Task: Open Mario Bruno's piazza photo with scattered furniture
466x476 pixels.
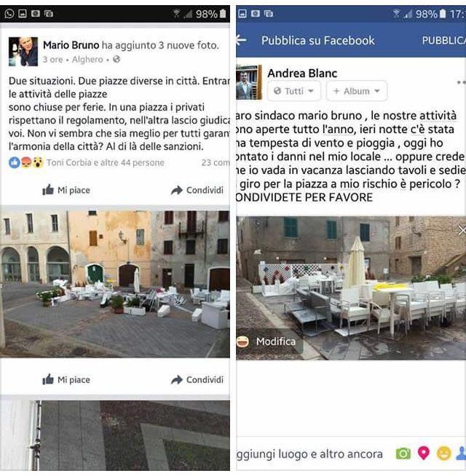Action: pos(115,284)
